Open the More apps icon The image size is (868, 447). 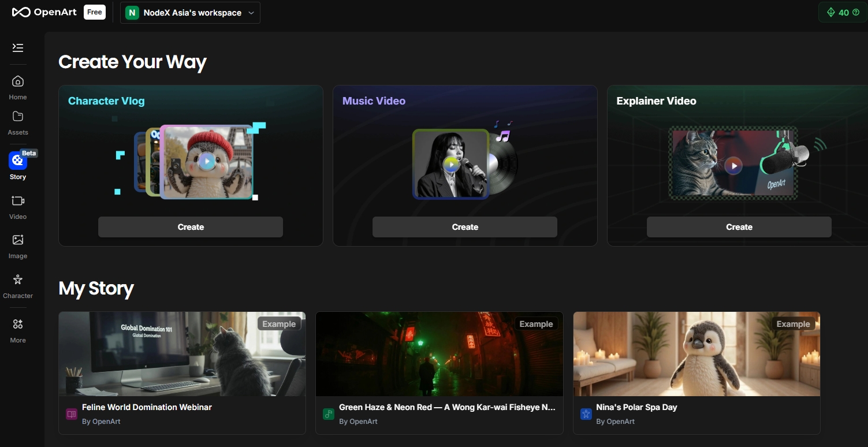(x=18, y=324)
